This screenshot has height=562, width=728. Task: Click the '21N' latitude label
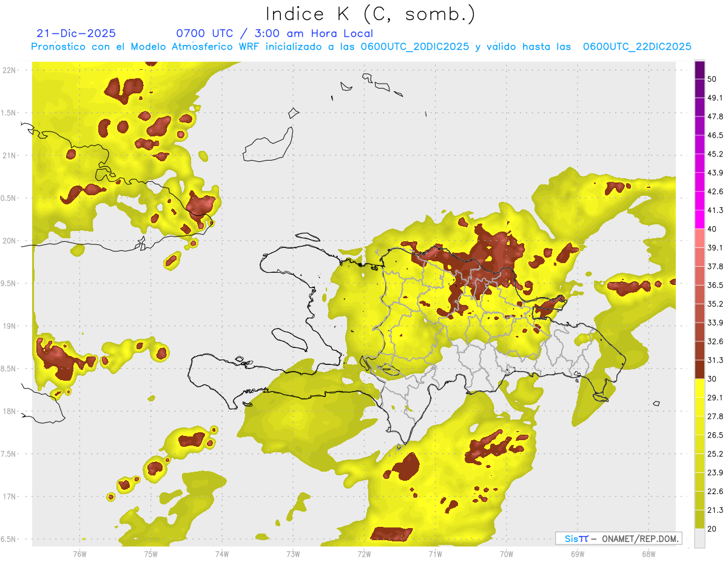9,156
